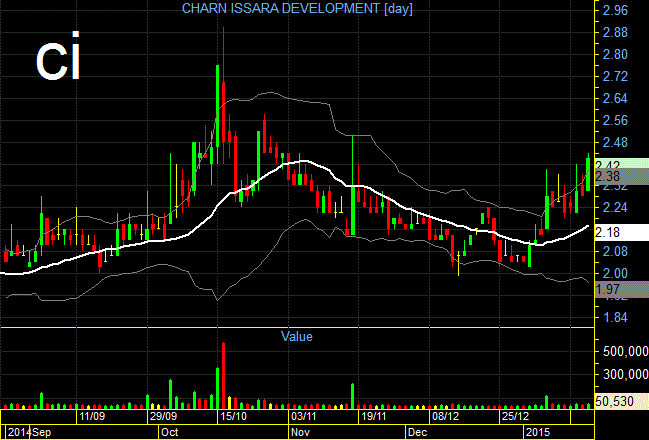The image size is (649, 440).
Task: Click the 50,530 current volume value tag
Action: [622, 401]
